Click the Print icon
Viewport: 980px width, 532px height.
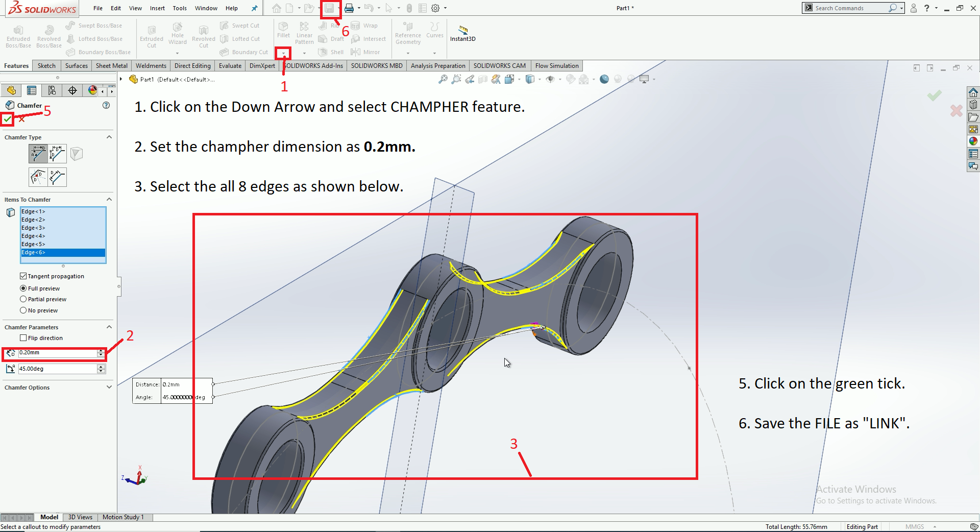pyautogui.click(x=349, y=8)
